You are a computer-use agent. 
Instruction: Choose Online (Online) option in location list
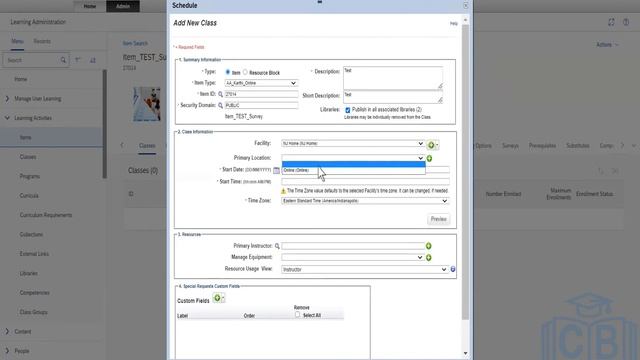pos(353,170)
